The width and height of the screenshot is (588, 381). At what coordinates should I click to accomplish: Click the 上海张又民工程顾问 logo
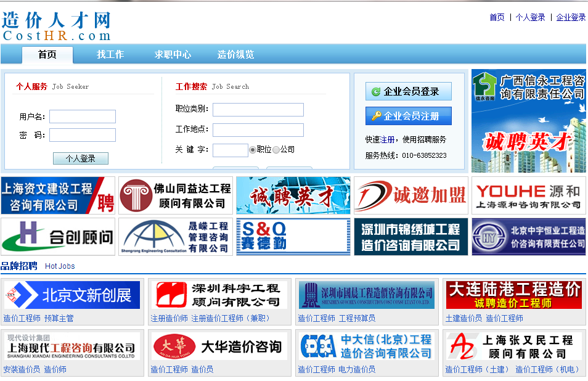click(x=514, y=346)
